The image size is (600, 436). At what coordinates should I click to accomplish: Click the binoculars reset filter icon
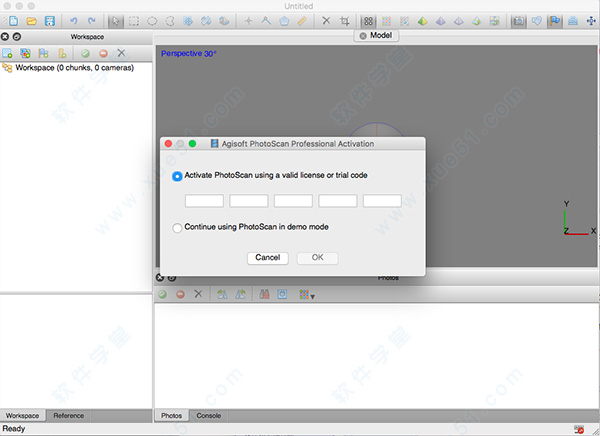[x=264, y=294]
